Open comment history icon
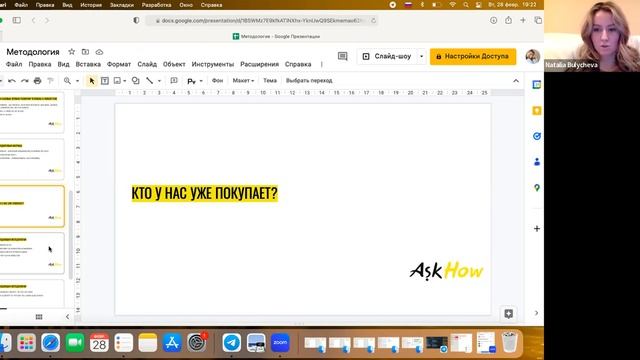 (342, 56)
